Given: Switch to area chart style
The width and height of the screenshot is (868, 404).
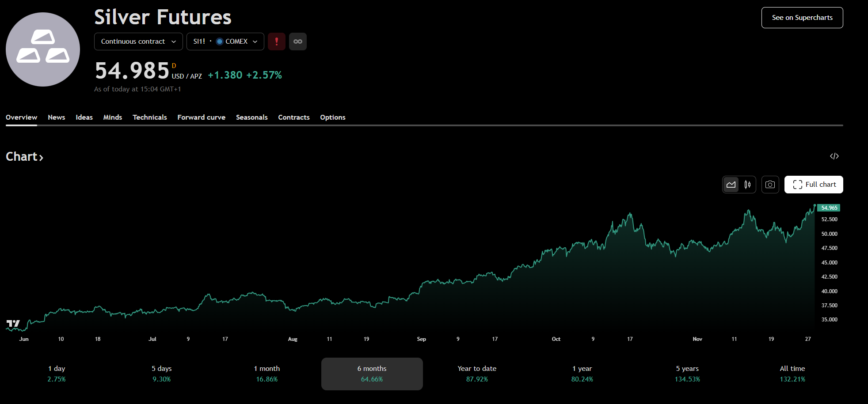Looking at the screenshot, I should pyautogui.click(x=731, y=185).
